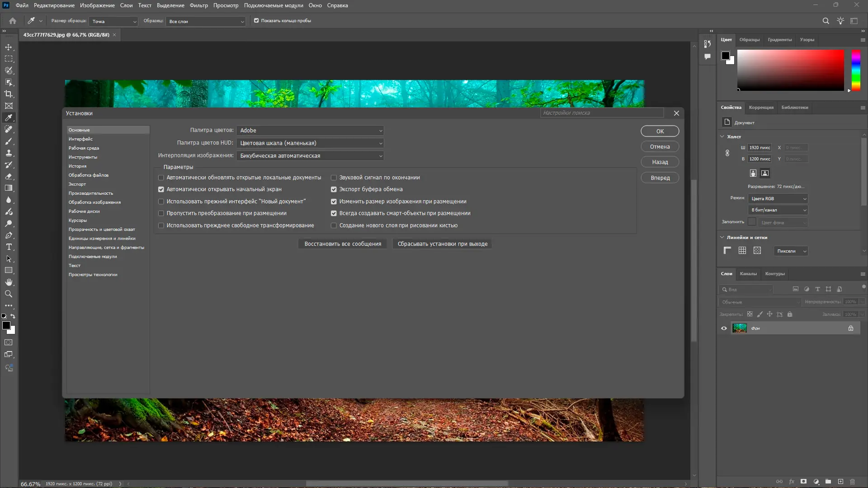Expand 'Интерполяция изображения' dropdown
The image size is (868, 488).
point(310,156)
